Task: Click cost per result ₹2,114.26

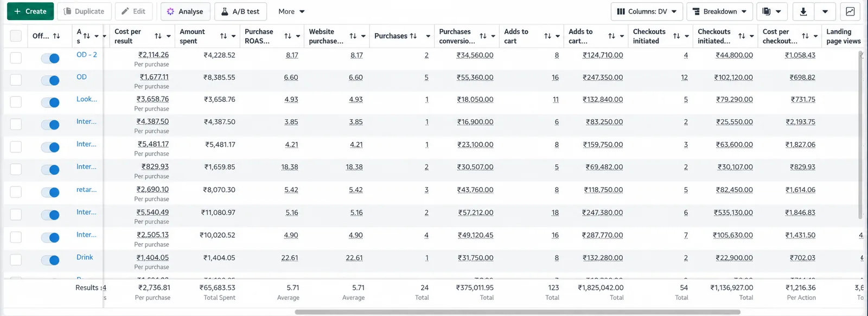Action: (x=154, y=55)
